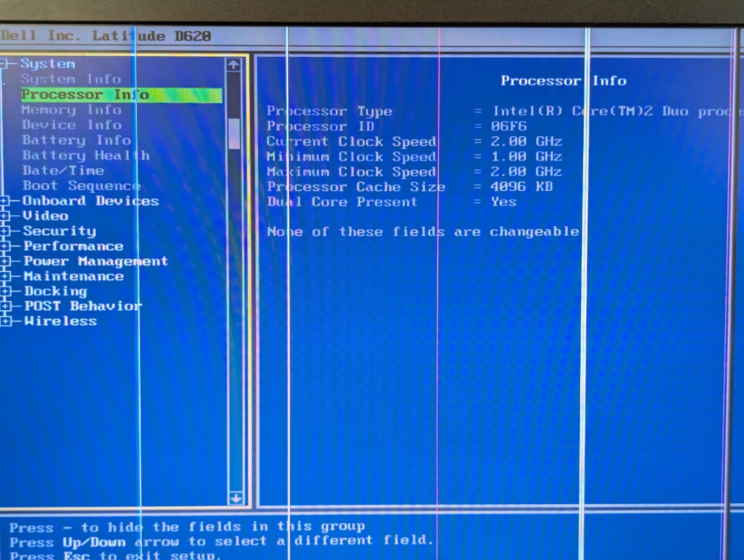Click the 'None of these fields are changeable' note

[423, 232]
